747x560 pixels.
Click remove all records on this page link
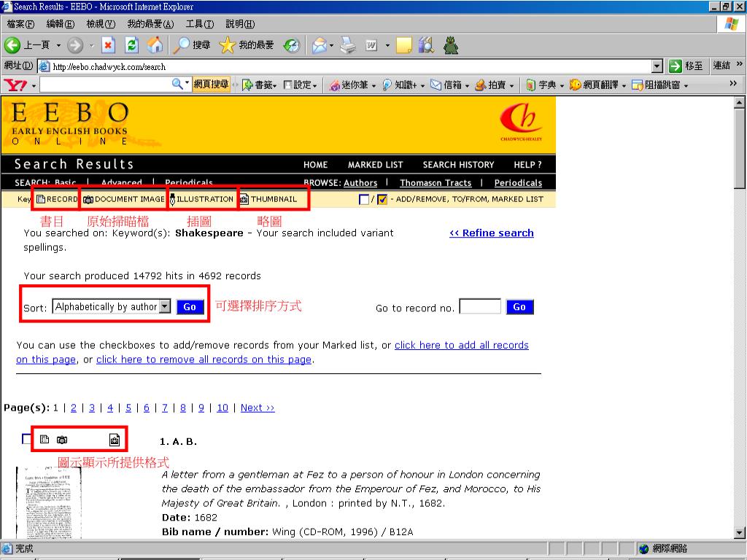204,359
